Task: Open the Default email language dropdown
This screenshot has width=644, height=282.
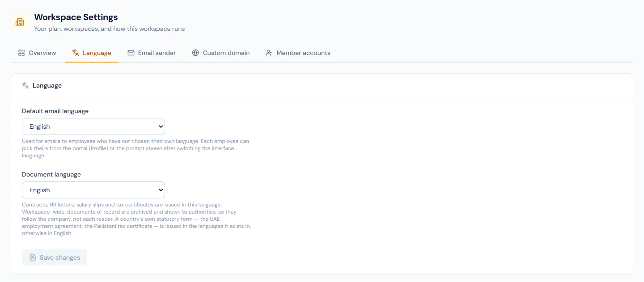Action: click(x=93, y=126)
